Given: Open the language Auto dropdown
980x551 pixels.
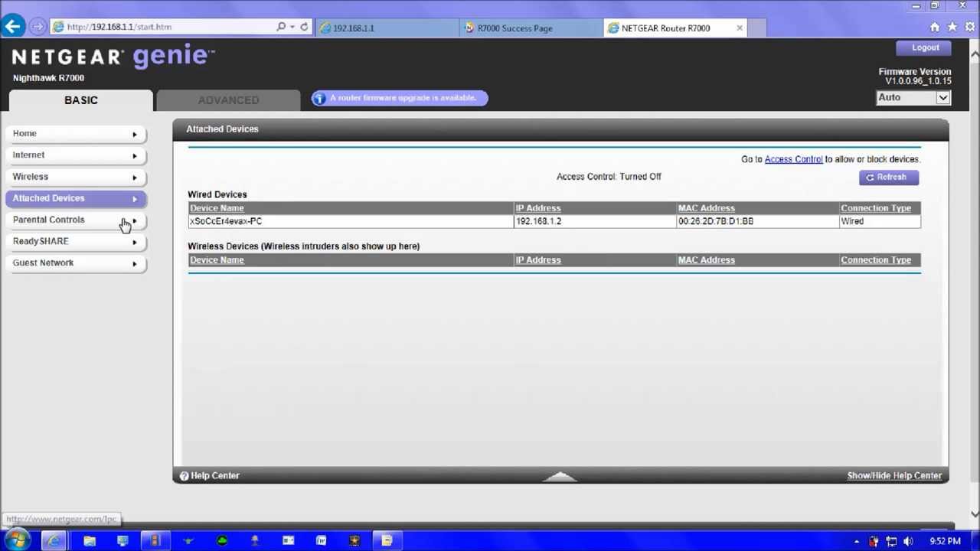Looking at the screenshot, I should pos(913,98).
